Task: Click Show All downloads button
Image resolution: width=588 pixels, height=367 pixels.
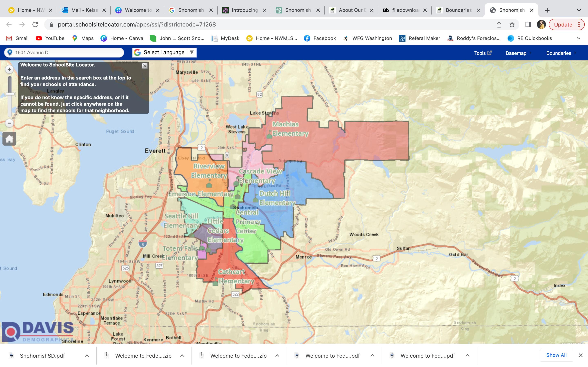Action: coord(556,355)
